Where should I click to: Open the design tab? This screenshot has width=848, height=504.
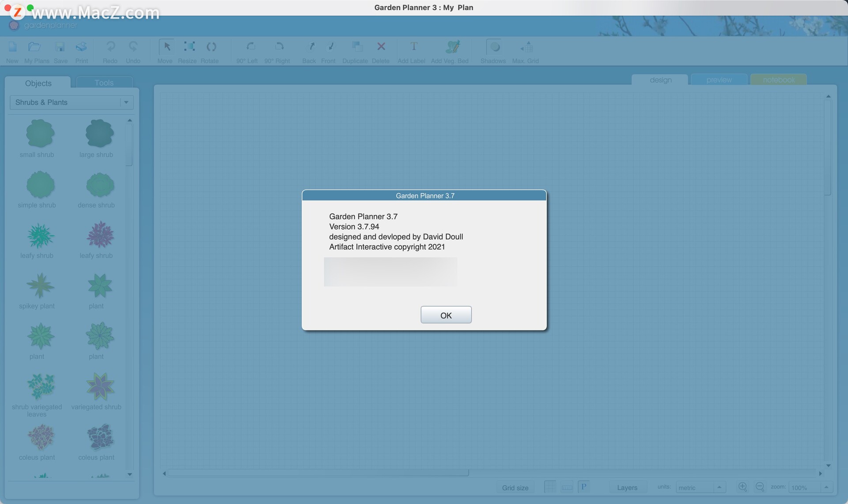pos(660,80)
